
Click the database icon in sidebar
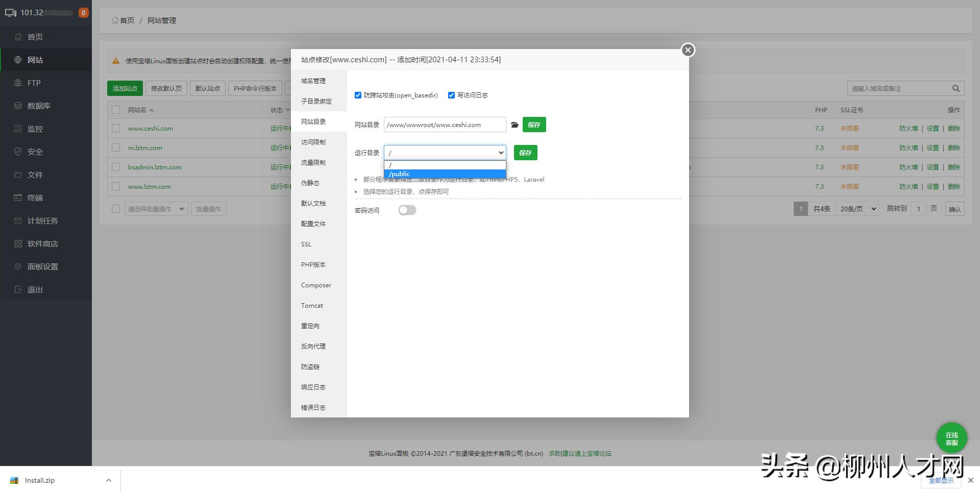(x=18, y=106)
